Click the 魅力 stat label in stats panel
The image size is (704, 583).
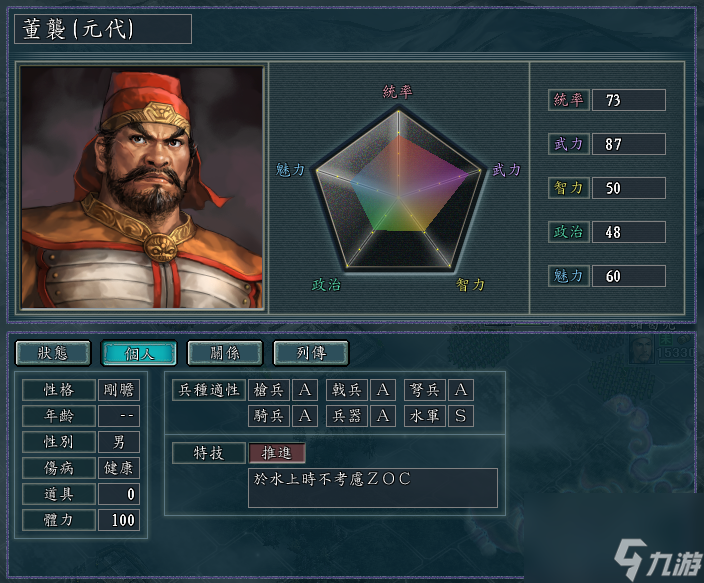click(x=568, y=276)
